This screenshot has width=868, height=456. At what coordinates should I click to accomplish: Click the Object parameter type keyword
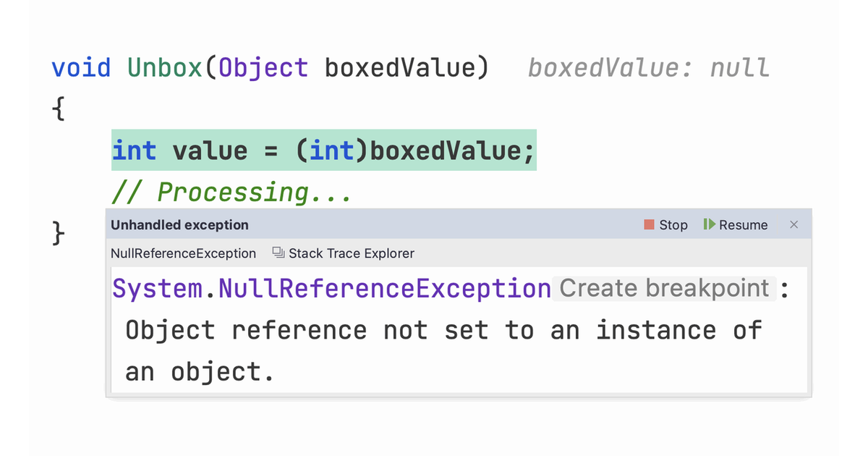[x=263, y=67]
